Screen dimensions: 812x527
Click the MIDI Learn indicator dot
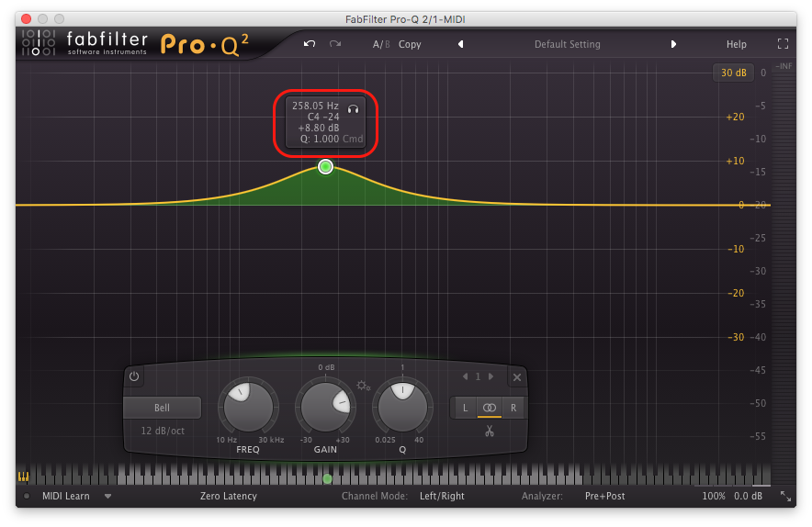point(26,496)
